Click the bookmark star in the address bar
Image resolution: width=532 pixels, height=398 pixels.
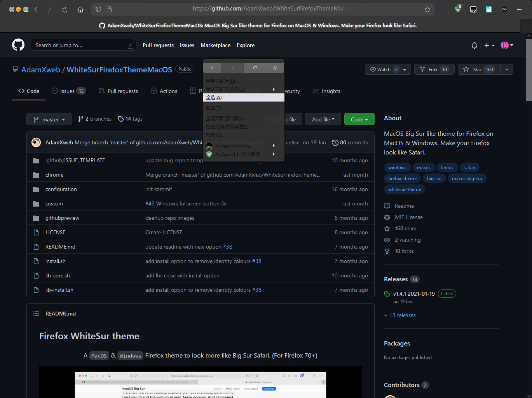tap(427, 9)
